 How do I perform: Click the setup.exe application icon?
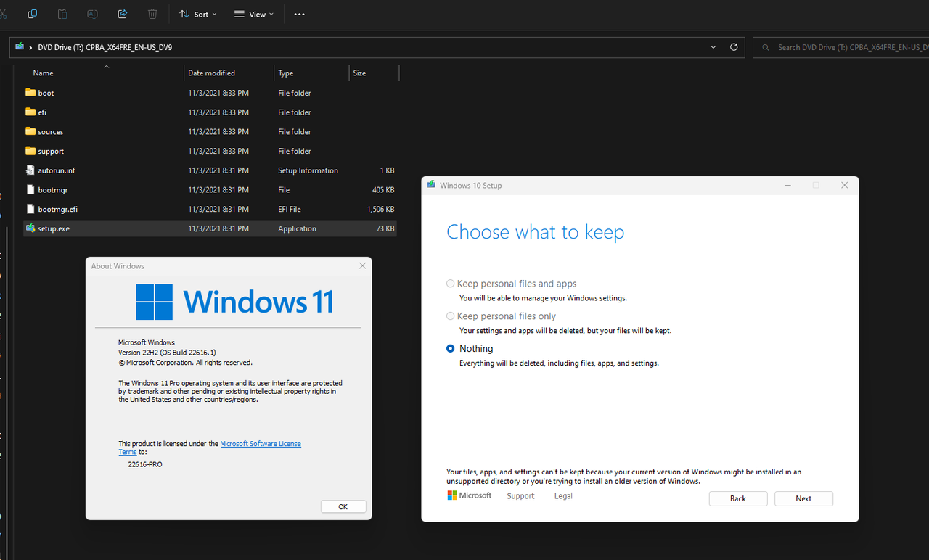[x=30, y=228]
